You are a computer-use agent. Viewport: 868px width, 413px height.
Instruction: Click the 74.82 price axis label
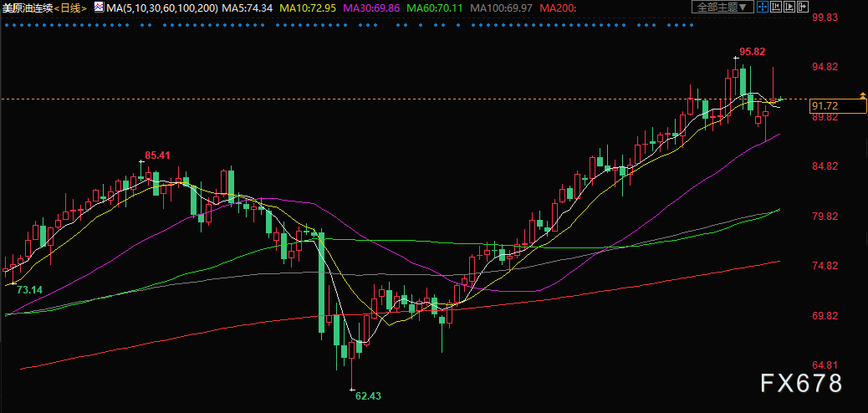coord(825,266)
